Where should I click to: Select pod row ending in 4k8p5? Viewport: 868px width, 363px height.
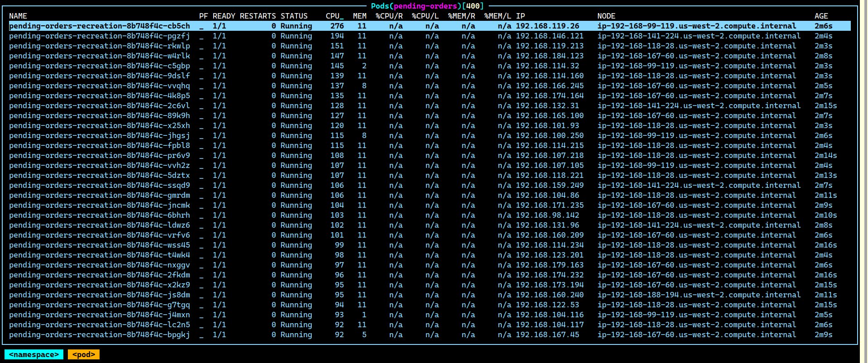click(x=100, y=96)
